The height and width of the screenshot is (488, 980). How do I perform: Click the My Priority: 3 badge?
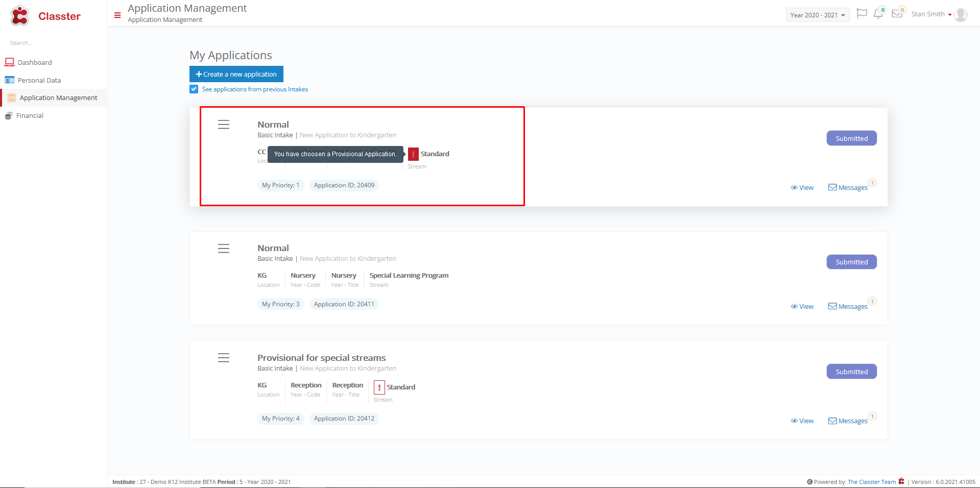[x=281, y=304]
